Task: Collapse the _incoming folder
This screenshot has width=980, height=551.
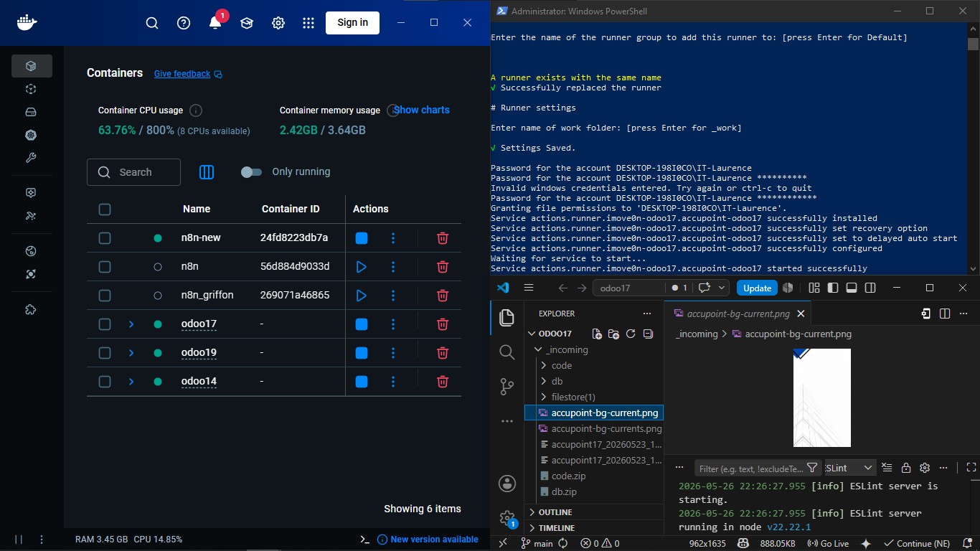Action: pos(538,350)
